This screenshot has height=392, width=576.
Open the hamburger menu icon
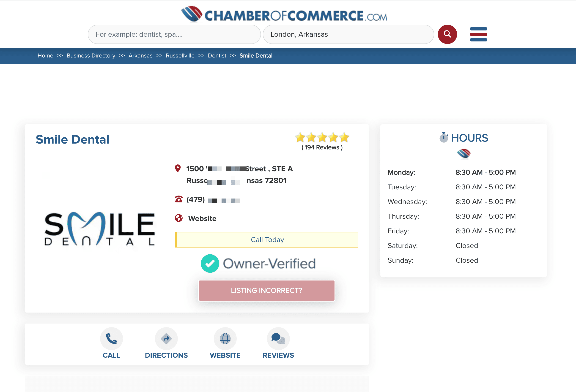pyautogui.click(x=478, y=34)
